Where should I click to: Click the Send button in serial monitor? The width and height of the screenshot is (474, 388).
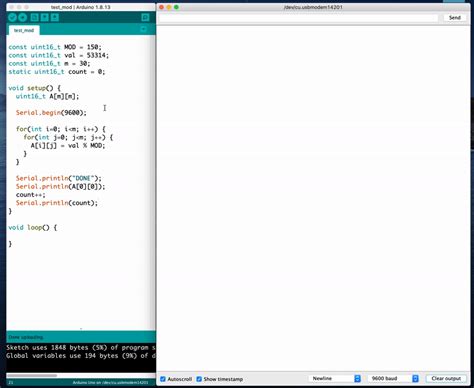455,18
